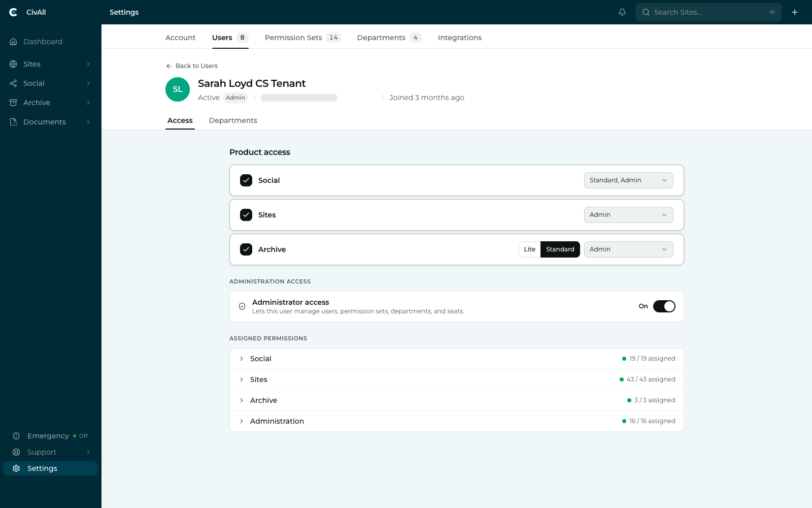
Task: Switch to the user's Departments sub-tab
Action: 233,120
